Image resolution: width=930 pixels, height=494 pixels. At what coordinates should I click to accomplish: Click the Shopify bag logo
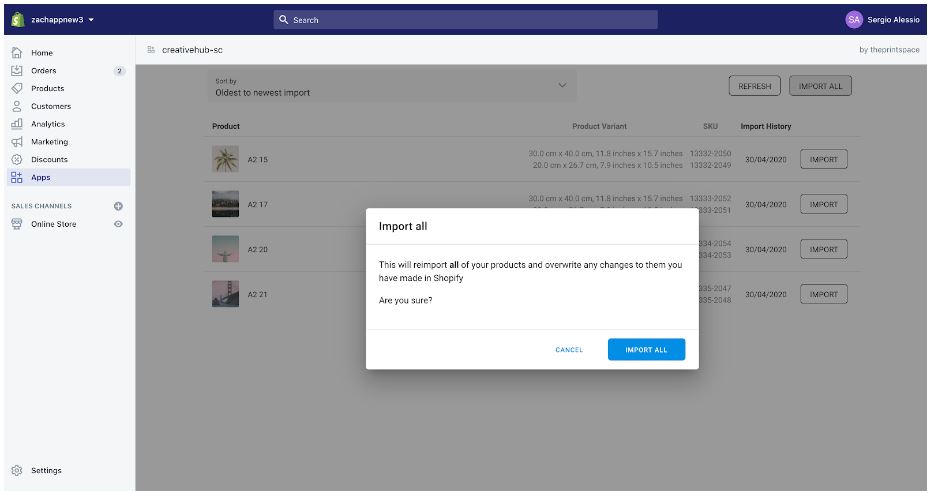tap(18, 20)
